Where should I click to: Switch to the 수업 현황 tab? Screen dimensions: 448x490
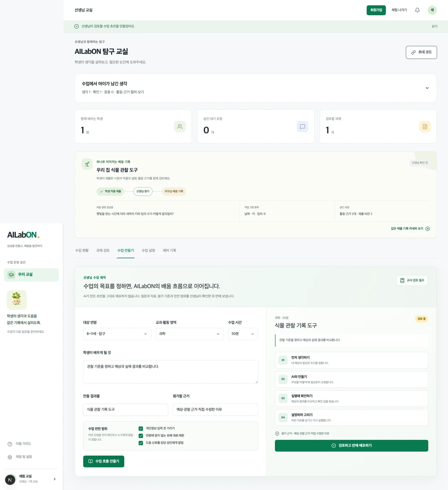pos(82,251)
